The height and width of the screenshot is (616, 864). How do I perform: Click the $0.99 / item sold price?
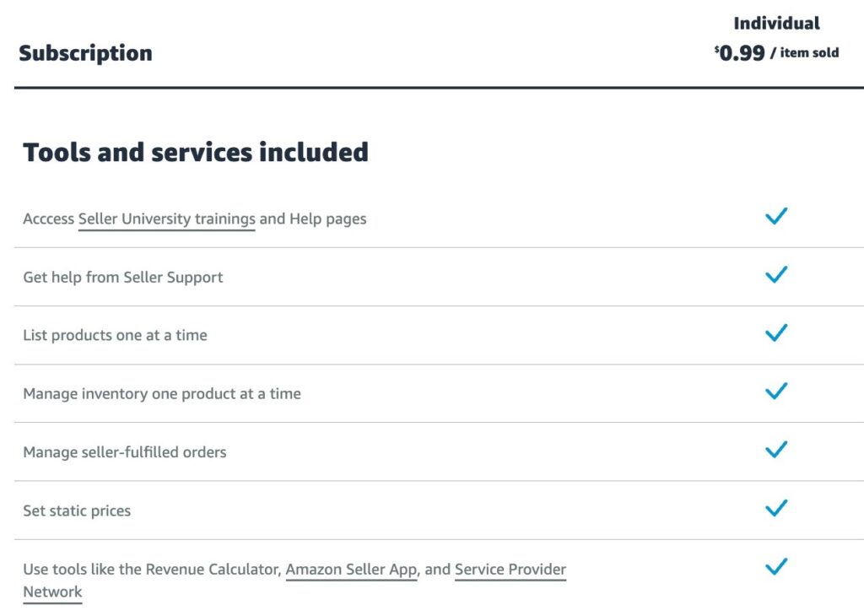[x=776, y=53]
